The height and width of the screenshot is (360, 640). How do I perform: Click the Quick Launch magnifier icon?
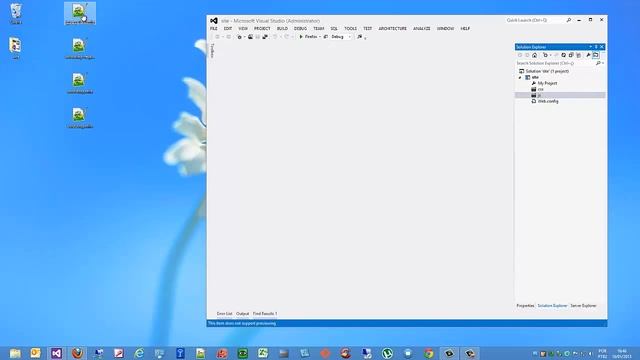(569, 20)
